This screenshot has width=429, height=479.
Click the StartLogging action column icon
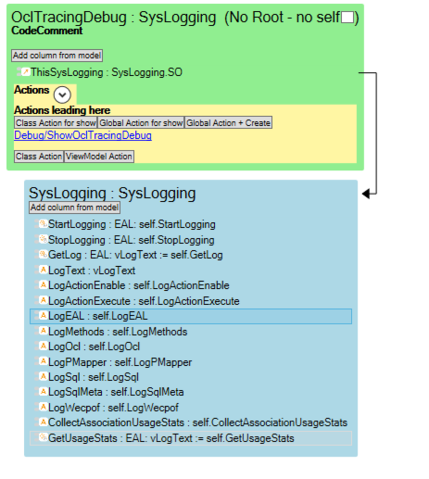pyautogui.click(x=43, y=224)
